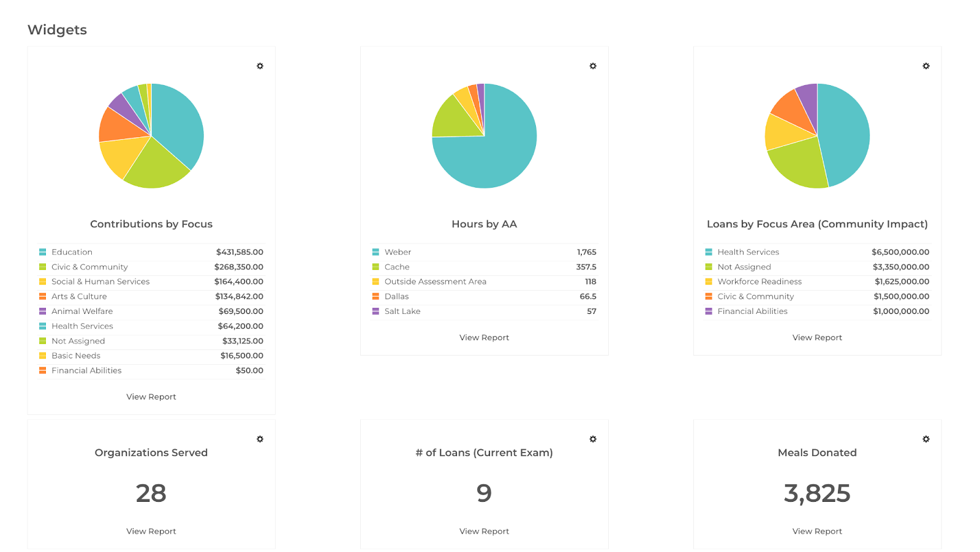Select Dallas legend label
Viewport: 980px width, 552px height.
click(x=396, y=296)
